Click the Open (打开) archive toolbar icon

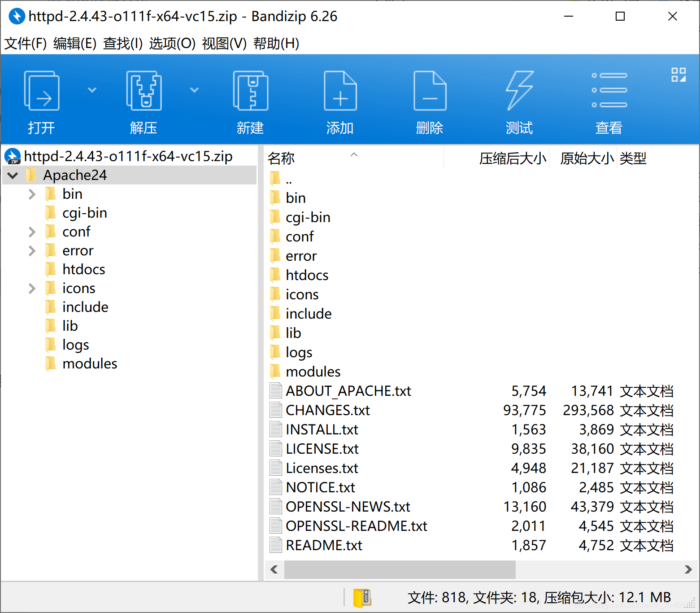point(41,91)
